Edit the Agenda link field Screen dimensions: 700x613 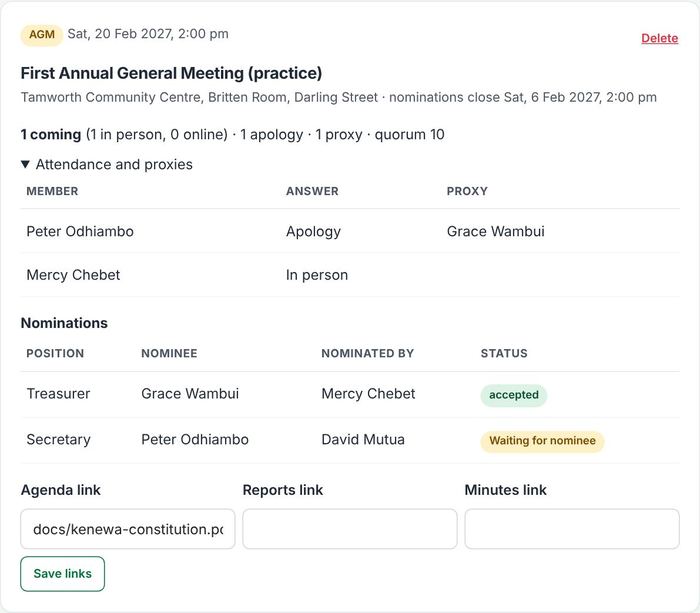pos(128,529)
